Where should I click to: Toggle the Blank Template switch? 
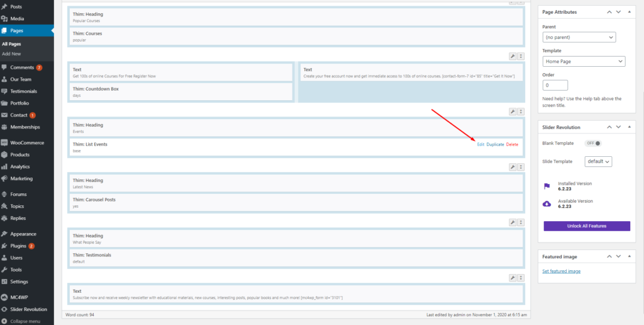(593, 143)
